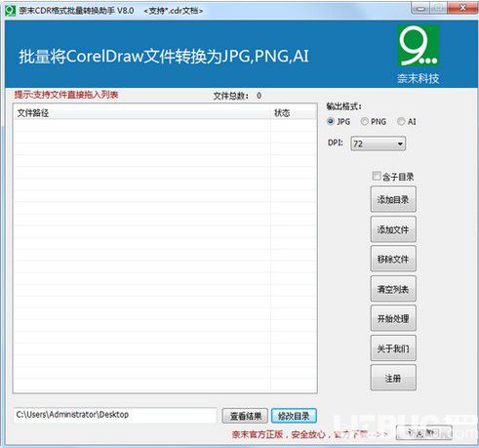479x448 pixels.
Task: Click the 移除文件 button
Action: click(x=393, y=259)
